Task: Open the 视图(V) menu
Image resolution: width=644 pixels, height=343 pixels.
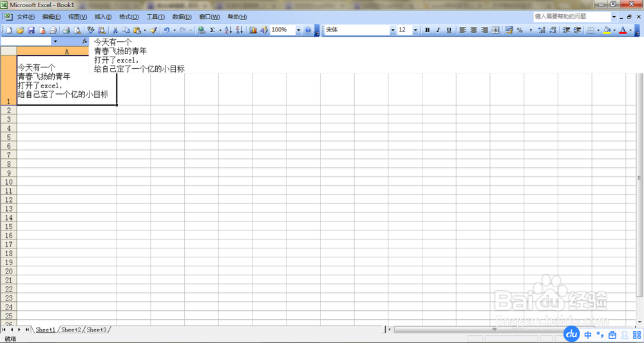Action: point(77,17)
